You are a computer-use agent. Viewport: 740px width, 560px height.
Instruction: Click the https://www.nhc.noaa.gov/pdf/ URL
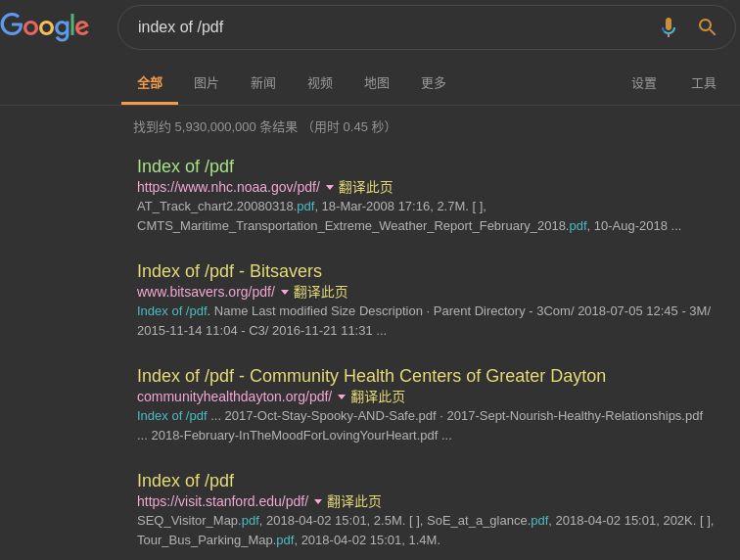pyautogui.click(x=228, y=187)
